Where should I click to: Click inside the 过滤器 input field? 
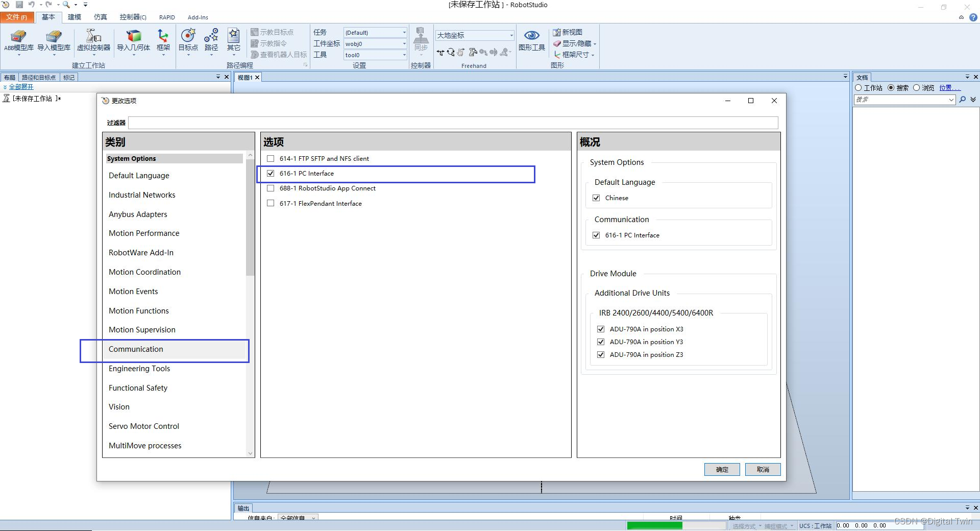pos(453,123)
